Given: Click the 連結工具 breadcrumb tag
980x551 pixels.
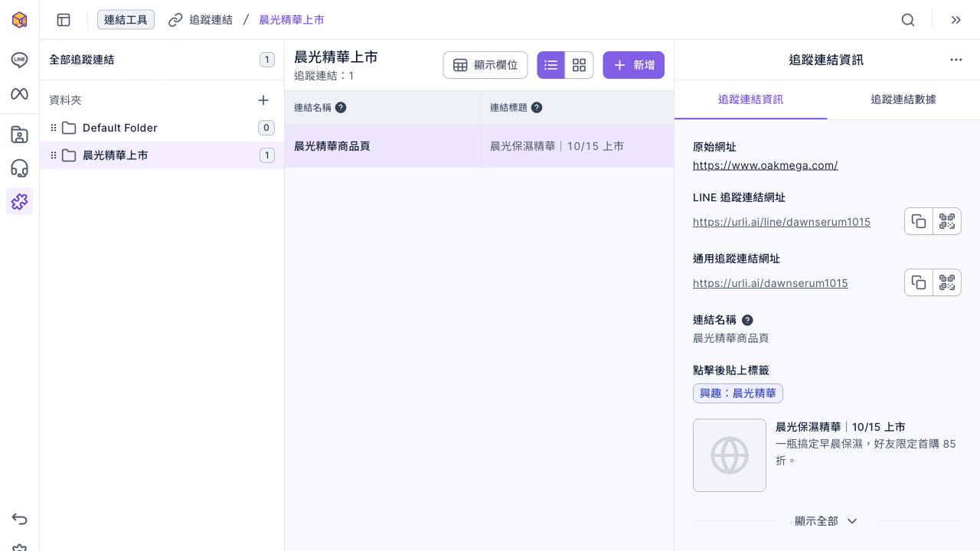Looking at the screenshot, I should tap(126, 20).
